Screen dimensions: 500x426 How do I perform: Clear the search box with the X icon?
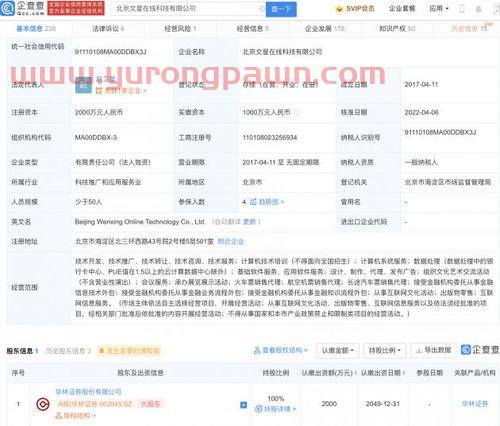(x=262, y=9)
